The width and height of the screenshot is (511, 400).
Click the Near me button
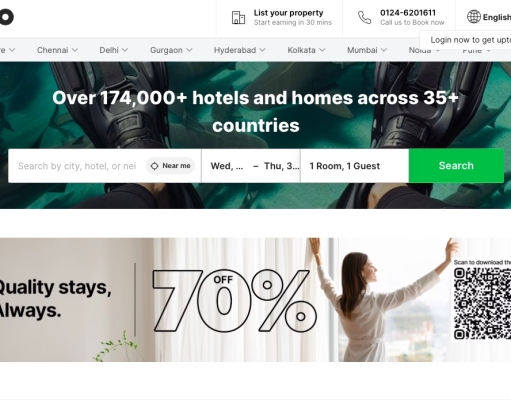coord(170,166)
